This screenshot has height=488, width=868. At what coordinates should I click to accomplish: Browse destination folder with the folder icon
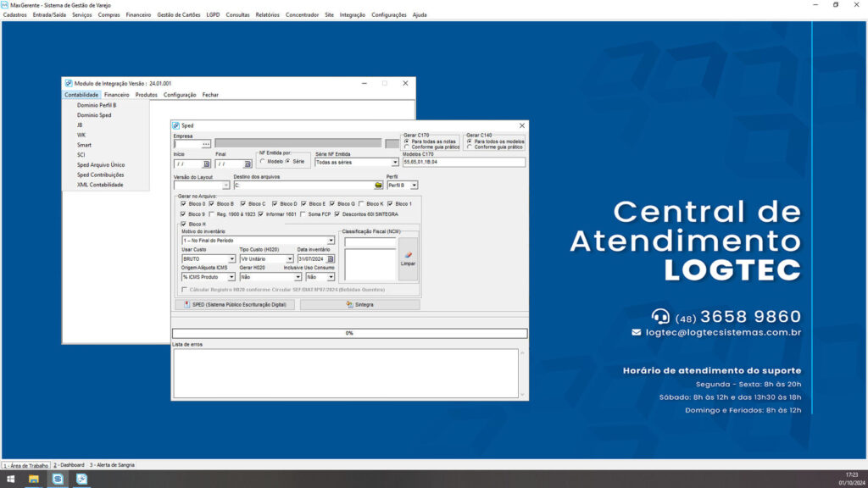[x=378, y=186]
